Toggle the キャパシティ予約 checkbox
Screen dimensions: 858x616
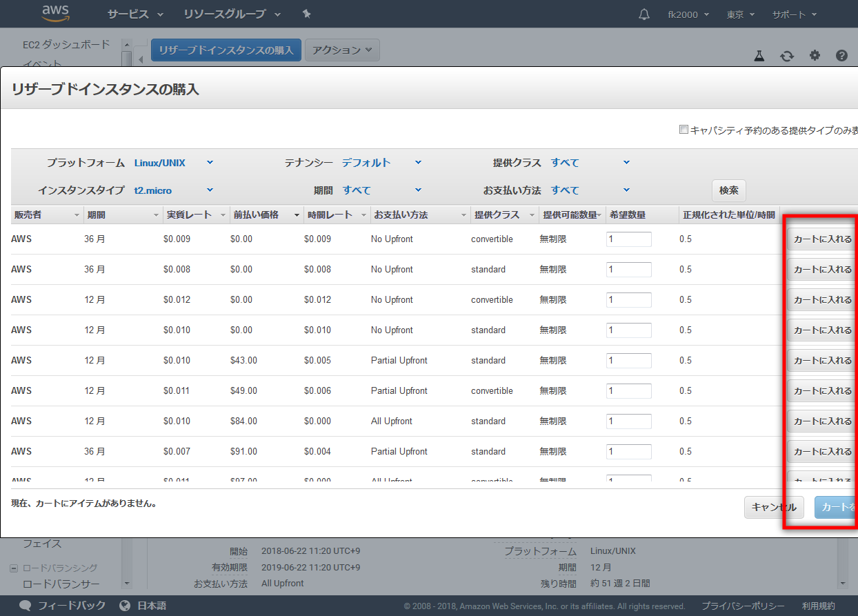[x=684, y=130]
